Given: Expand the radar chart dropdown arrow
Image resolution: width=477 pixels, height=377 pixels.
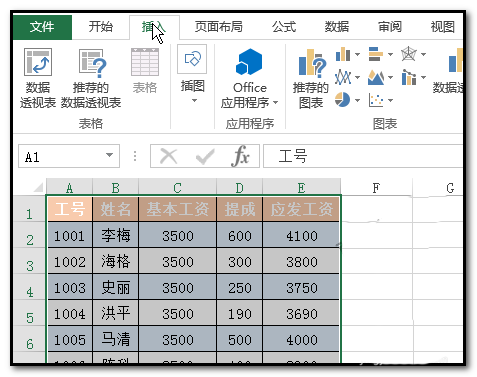Looking at the screenshot, I should (423, 54).
